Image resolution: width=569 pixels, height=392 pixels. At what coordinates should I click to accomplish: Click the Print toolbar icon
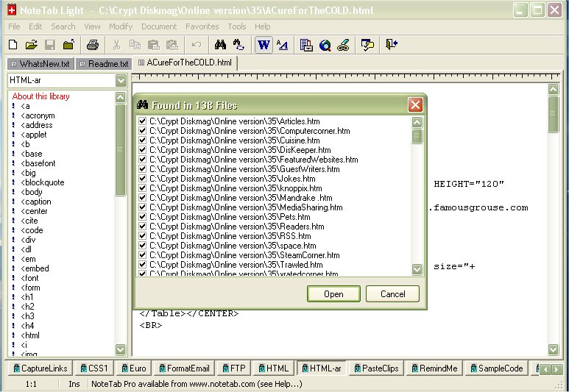click(x=93, y=45)
